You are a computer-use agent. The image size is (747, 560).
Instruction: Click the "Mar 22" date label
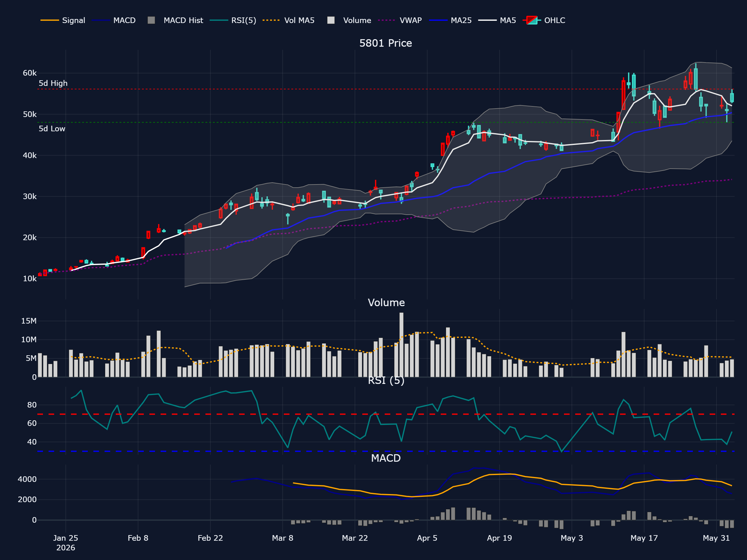[x=355, y=538]
